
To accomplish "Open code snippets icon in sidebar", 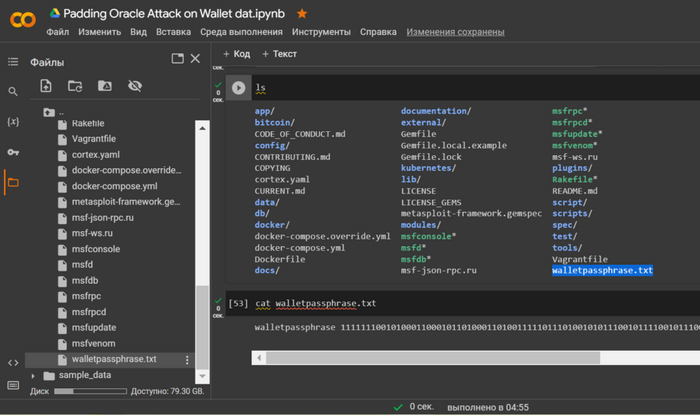I will pos(13,362).
